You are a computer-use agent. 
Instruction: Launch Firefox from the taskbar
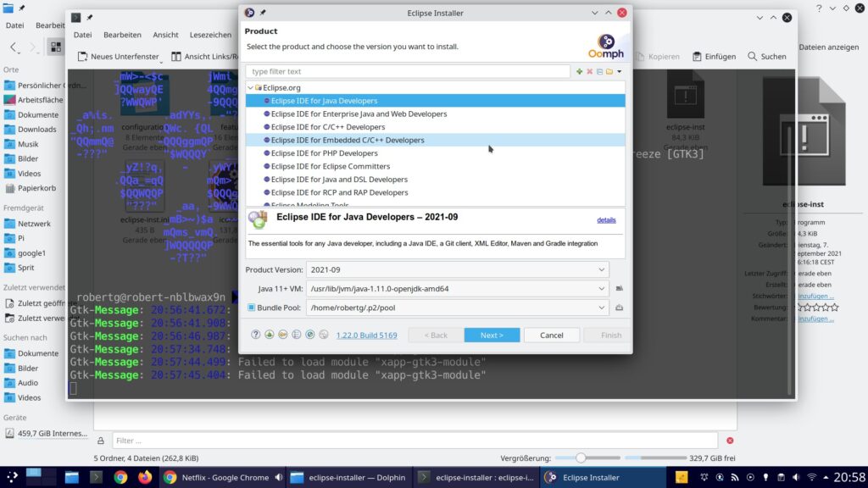pos(145,478)
